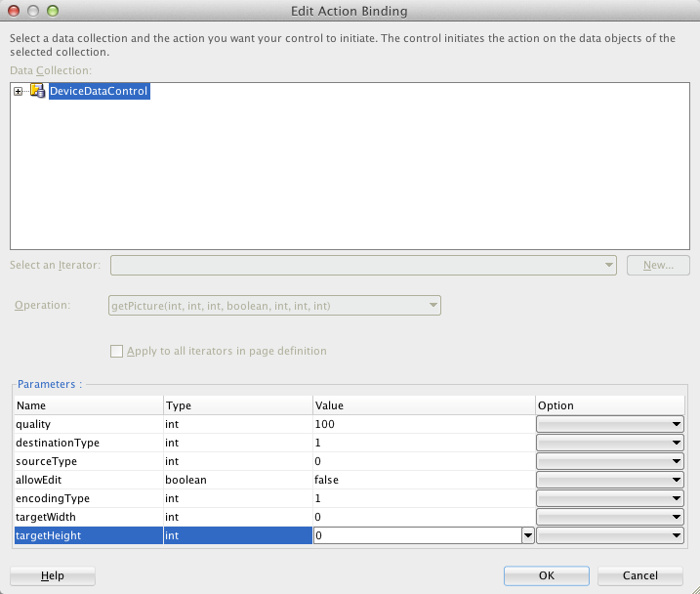This screenshot has height=594, width=700.
Task: Open the Operation getPicture dropdown
Action: (274, 306)
